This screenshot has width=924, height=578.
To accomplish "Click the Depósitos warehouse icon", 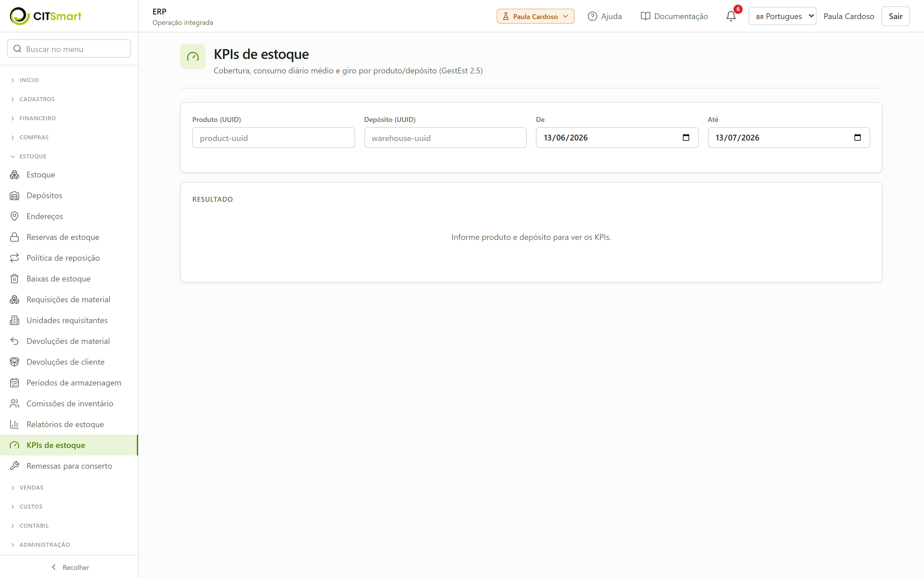I will 14,196.
